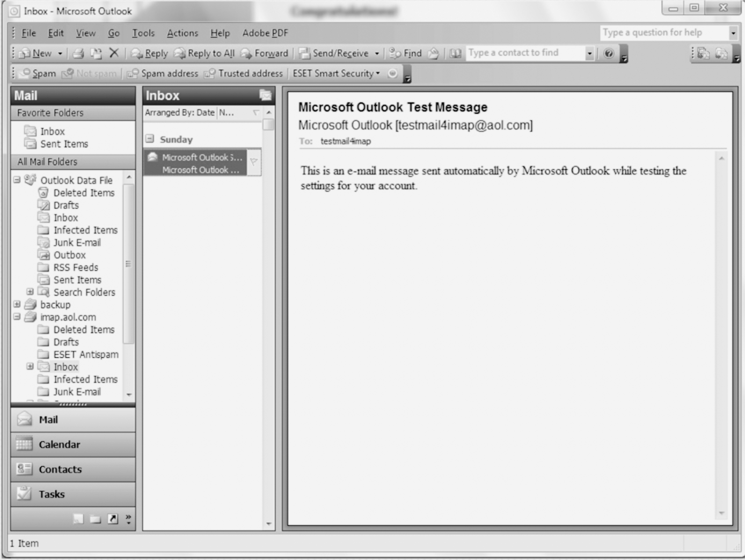Open the Tasks view
Screen dimensions: 745x560
tap(73, 494)
